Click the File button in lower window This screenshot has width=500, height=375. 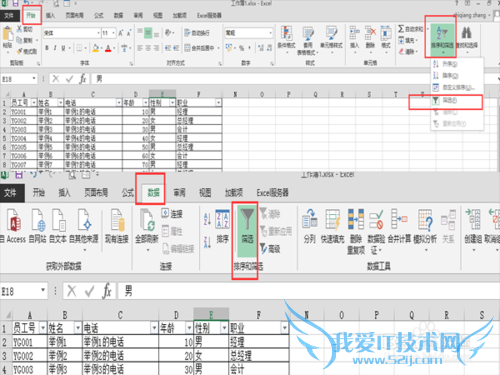coord(11,193)
